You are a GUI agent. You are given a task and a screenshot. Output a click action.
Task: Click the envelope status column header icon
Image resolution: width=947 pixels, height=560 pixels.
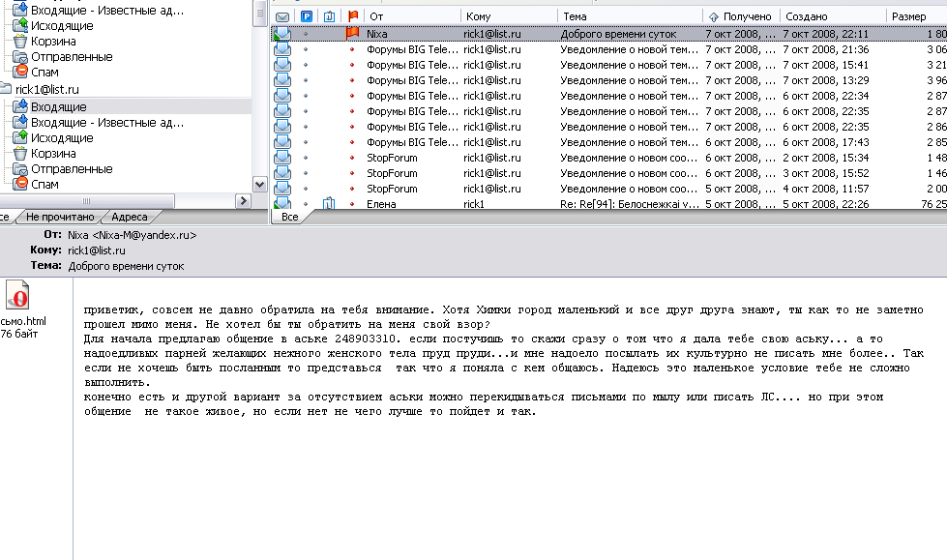click(282, 16)
